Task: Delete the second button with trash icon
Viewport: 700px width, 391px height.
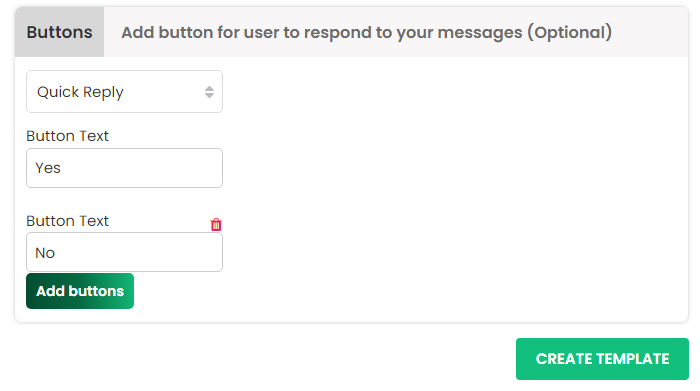Action: [x=216, y=225]
